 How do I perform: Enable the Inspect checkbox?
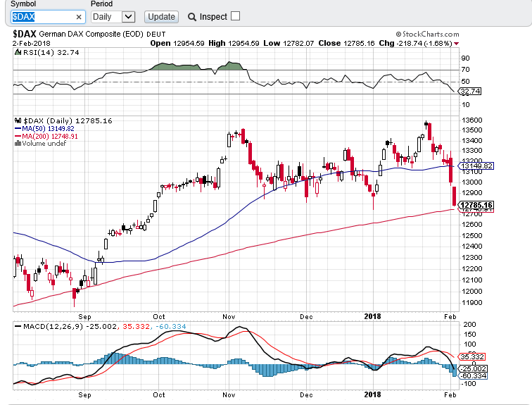tap(235, 16)
